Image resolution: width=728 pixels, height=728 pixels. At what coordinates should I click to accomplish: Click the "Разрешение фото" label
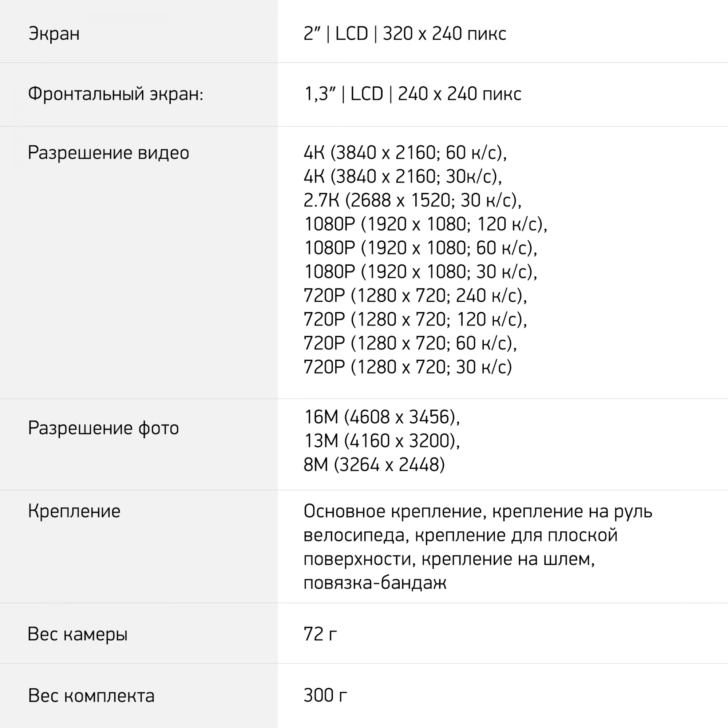pyautogui.click(x=103, y=428)
